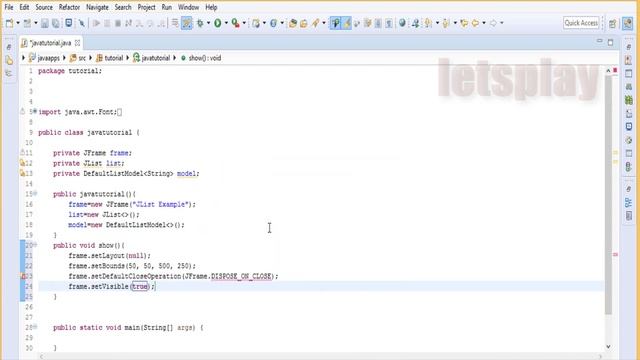This screenshot has height=360, width=640.
Task: Click the Step Into icon
Action: click(139, 23)
